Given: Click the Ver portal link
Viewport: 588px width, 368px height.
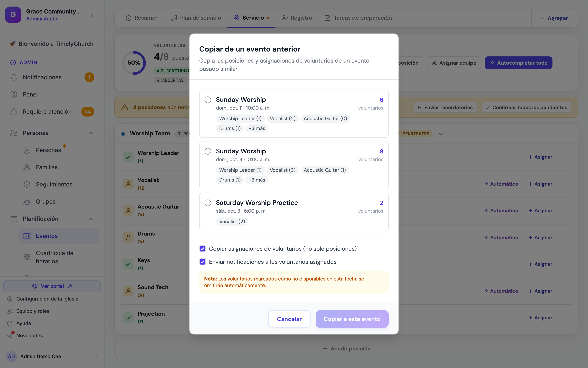Looking at the screenshot, I should (52, 286).
